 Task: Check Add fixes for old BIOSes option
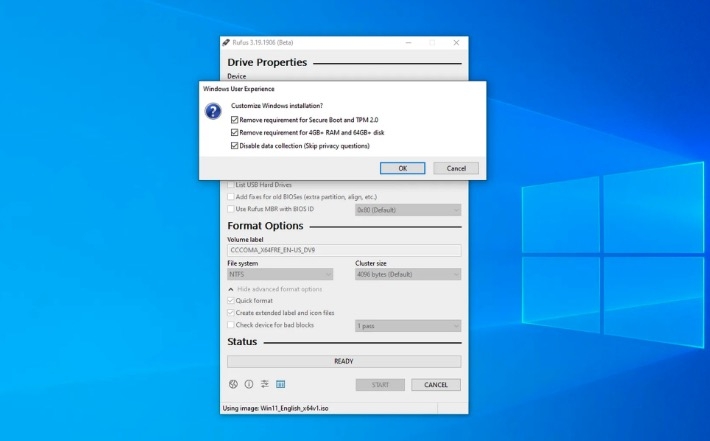click(231, 197)
